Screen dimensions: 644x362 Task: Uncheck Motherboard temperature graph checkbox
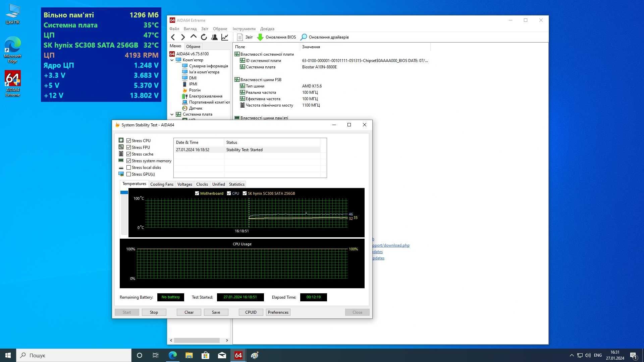197,193
